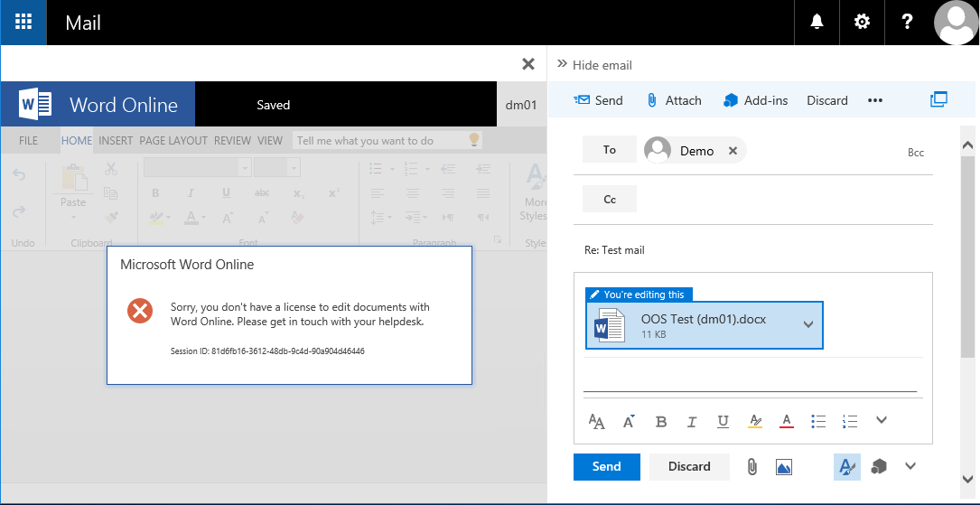
Task: Pick the mail red font color
Action: (x=787, y=422)
